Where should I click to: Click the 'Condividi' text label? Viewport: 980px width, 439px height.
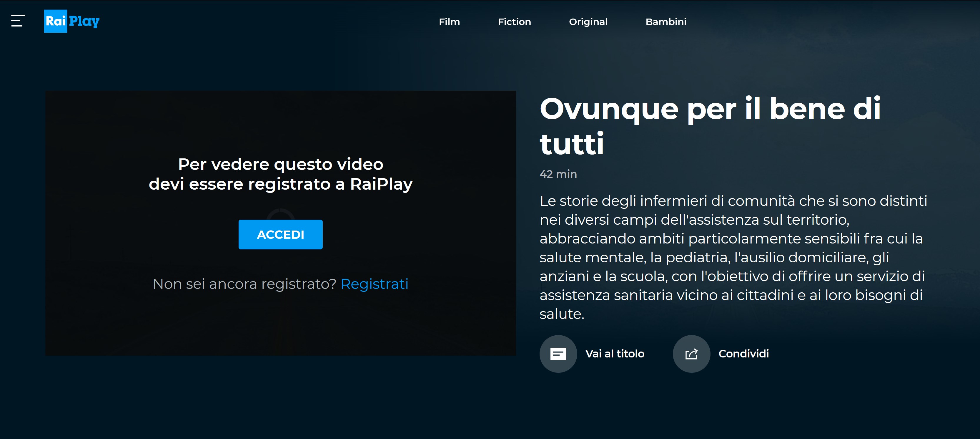click(x=743, y=354)
